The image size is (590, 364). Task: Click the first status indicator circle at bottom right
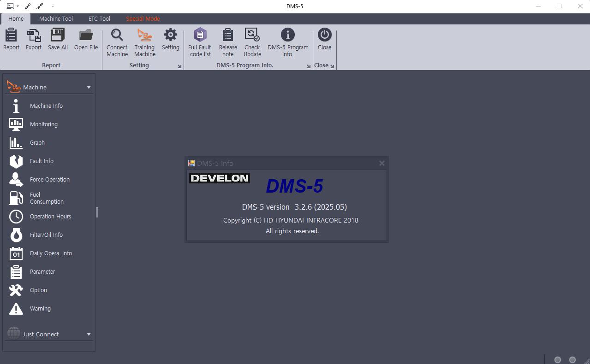coord(558,360)
